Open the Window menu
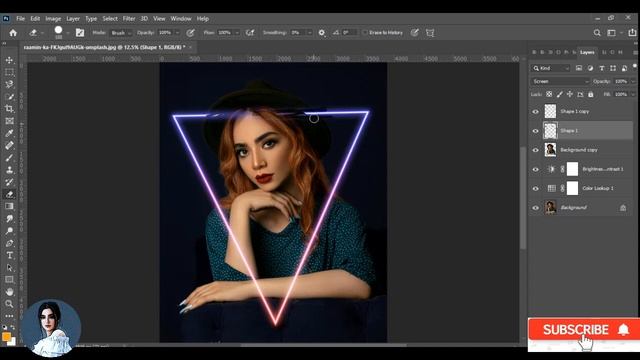Viewport: 640px width, 360px height. [x=181, y=19]
